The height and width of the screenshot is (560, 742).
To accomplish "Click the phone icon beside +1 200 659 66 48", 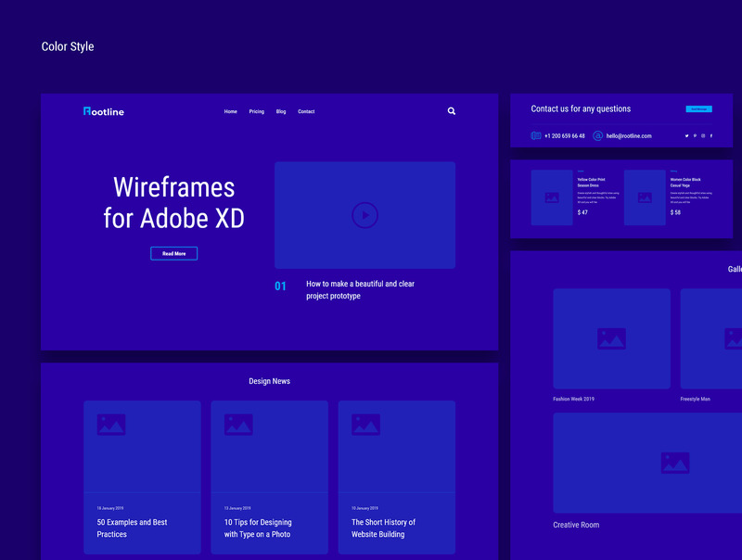I will [536, 135].
